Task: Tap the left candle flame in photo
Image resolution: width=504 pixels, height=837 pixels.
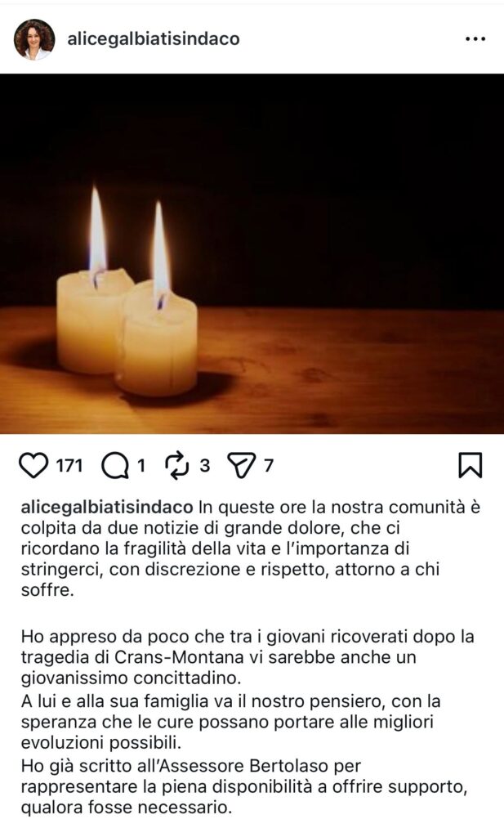Action: [x=97, y=230]
